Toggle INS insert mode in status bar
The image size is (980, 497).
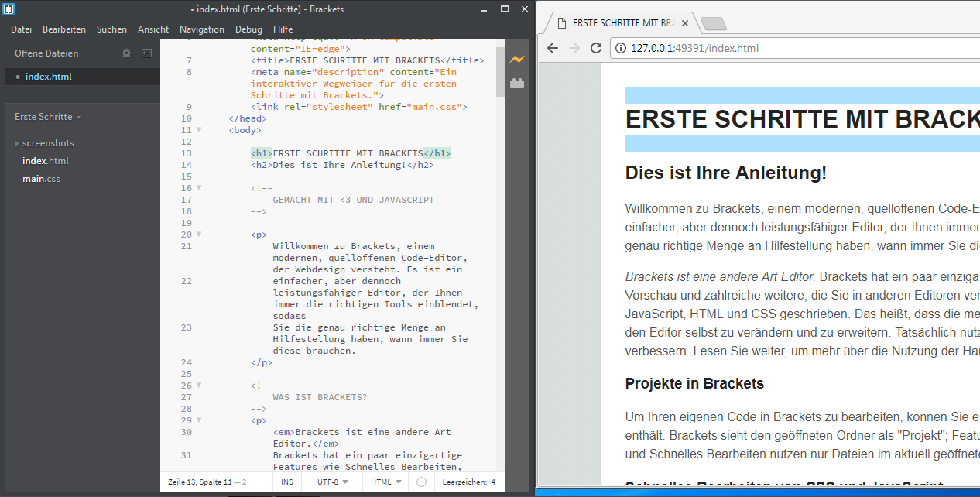click(287, 482)
